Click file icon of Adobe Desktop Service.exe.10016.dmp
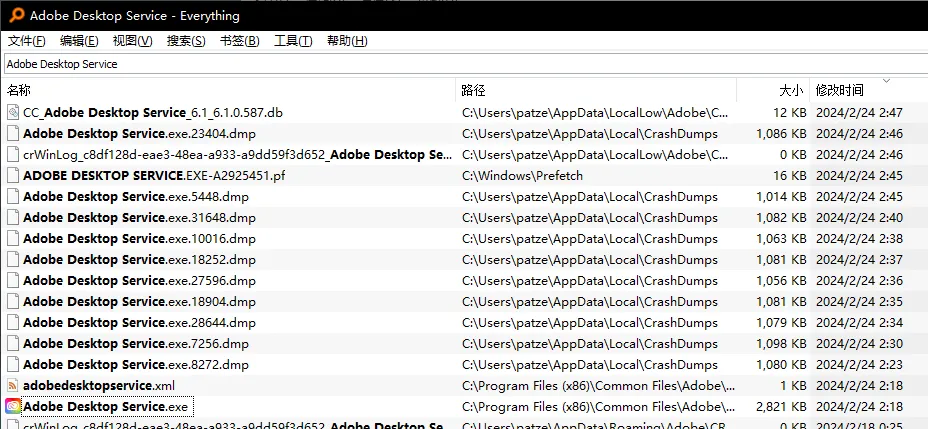This screenshot has height=429, width=928. [13, 238]
